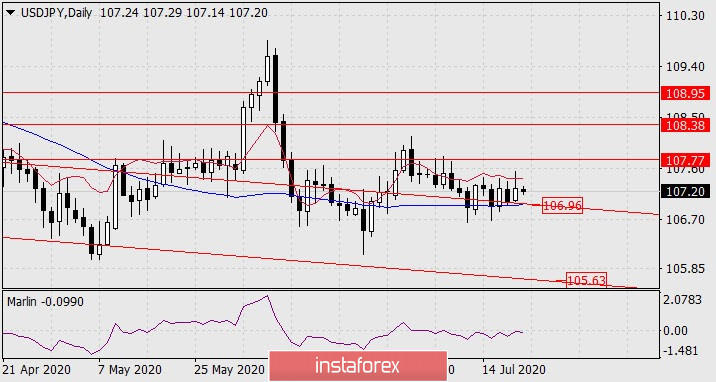Select the 108.38 red price label
This screenshot has width=716, height=382.
click(685, 126)
